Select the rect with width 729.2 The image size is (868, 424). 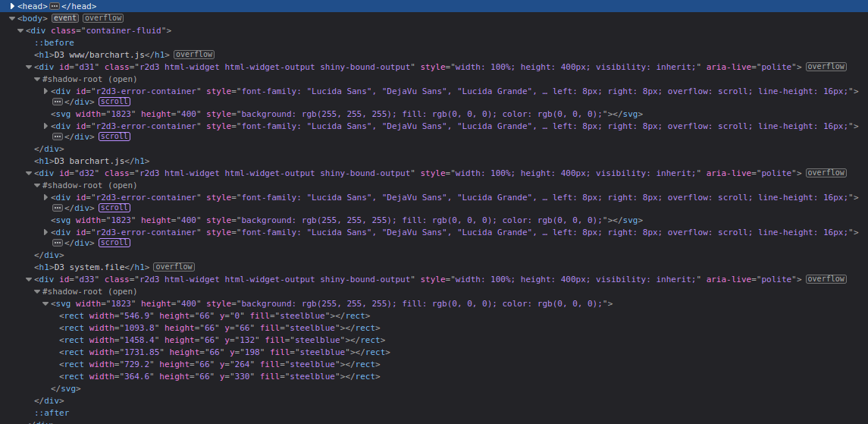(220, 364)
